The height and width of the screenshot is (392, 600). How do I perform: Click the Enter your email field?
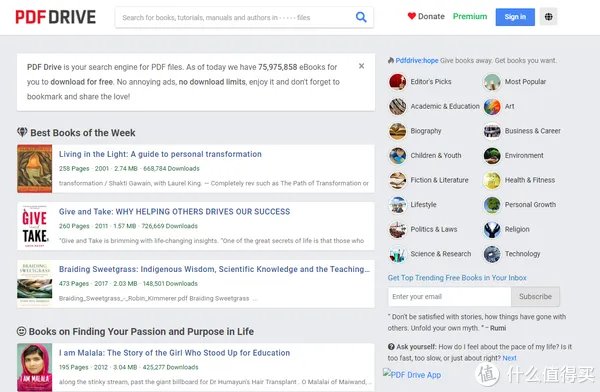click(x=450, y=297)
